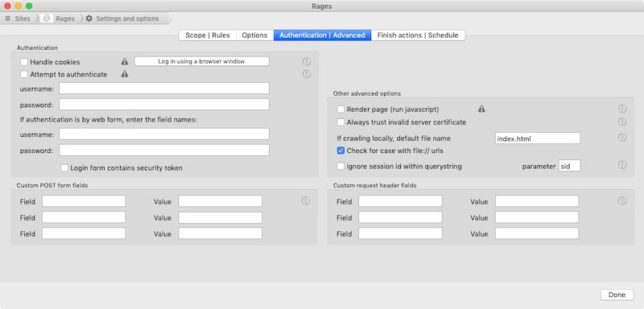644x309 pixels.
Task: Click the third Custom POST Value input
Action: pyautogui.click(x=220, y=233)
